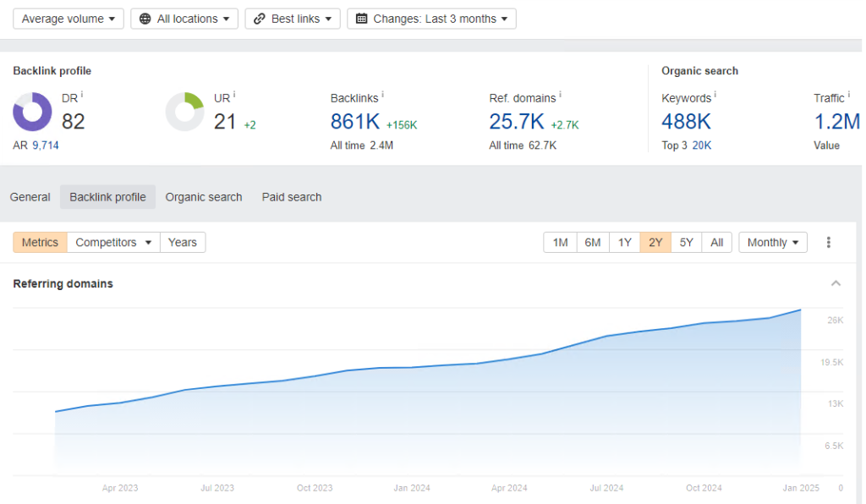The height and width of the screenshot is (504, 866).
Task: Open the Monthly interval dropdown
Action: click(x=773, y=243)
